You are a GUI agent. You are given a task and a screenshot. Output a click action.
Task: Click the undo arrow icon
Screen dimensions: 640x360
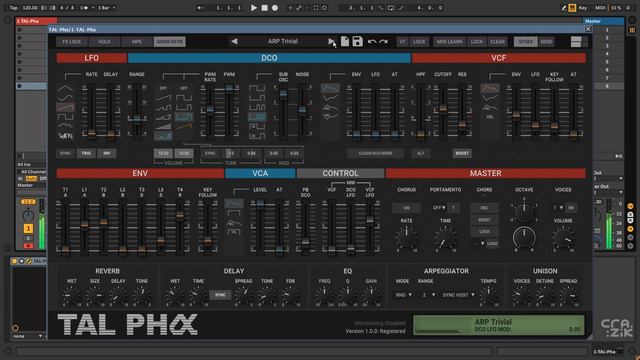click(371, 42)
